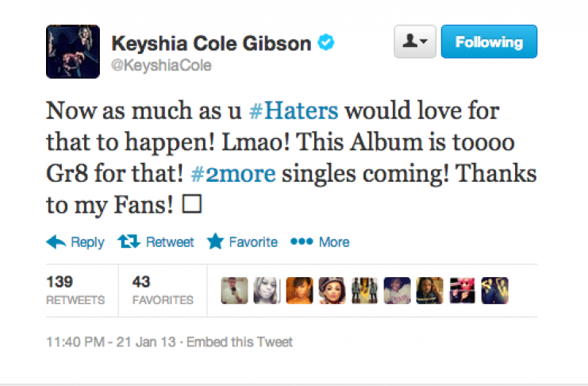Click the Retweet text link
This screenshot has height=386, width=588.
tap(170, 242)
